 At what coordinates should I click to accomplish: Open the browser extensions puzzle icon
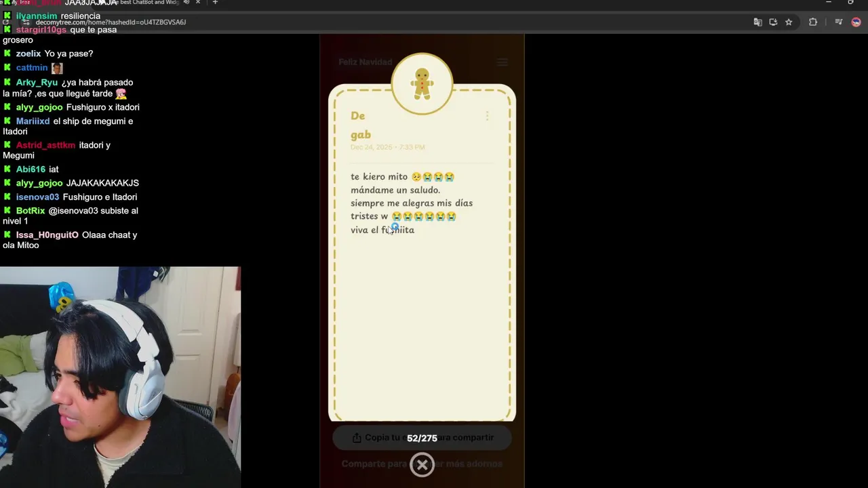point(812,22)
